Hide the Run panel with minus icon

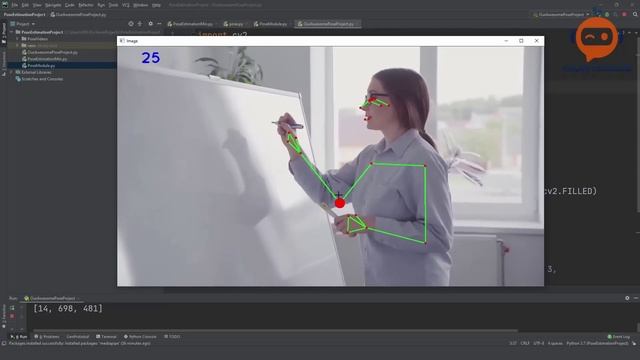[636, 298]
